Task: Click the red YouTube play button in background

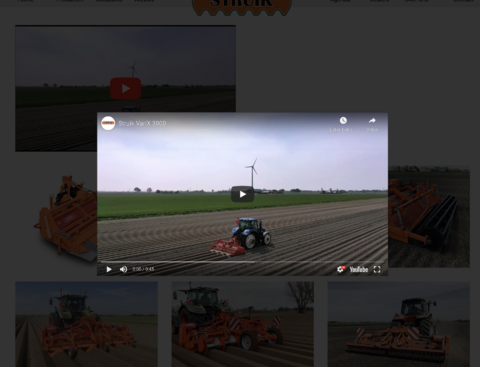Action: tap(125, 89)
